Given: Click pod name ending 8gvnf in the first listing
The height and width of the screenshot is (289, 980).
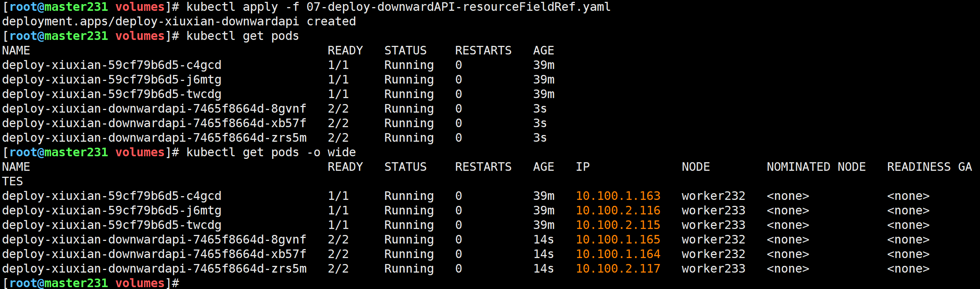Looking at the screenshot, I should [154, 109].
